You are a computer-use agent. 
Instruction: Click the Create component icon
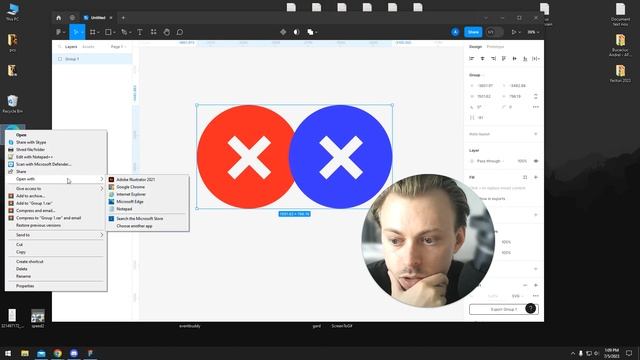(283, 32)
